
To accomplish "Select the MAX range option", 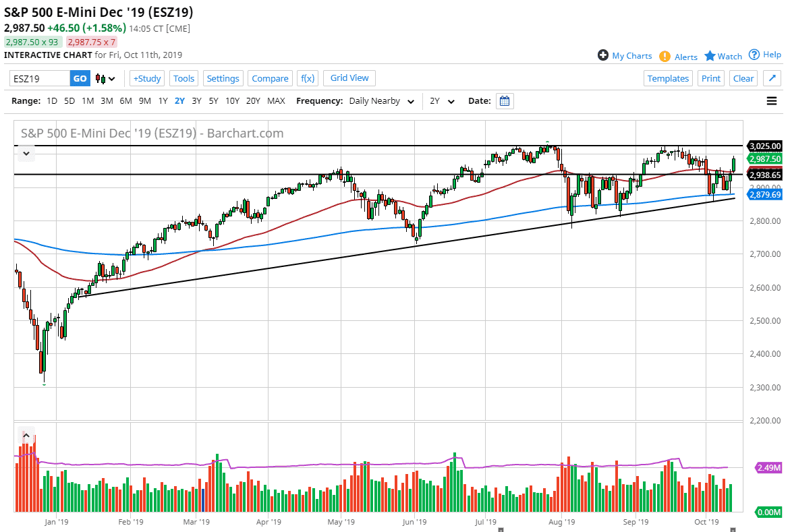I will (x=276, y=100).
